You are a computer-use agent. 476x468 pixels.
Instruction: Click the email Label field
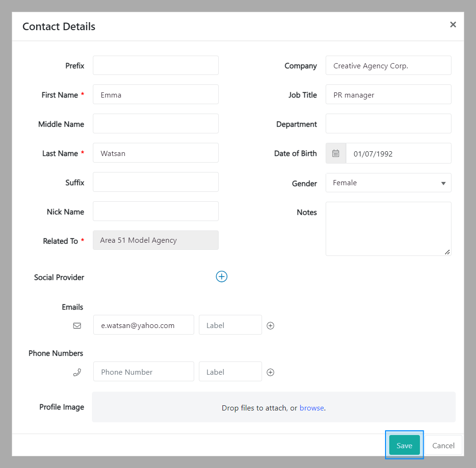coord(230,325)
